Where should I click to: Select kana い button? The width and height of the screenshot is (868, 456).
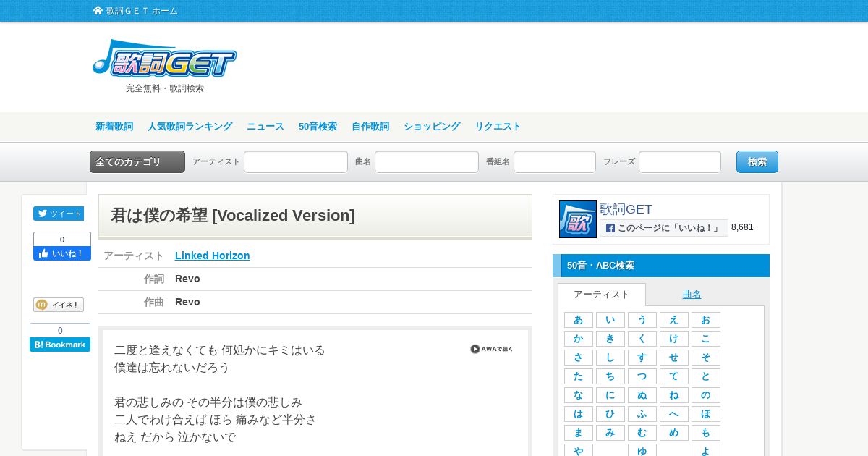point(610,320)
